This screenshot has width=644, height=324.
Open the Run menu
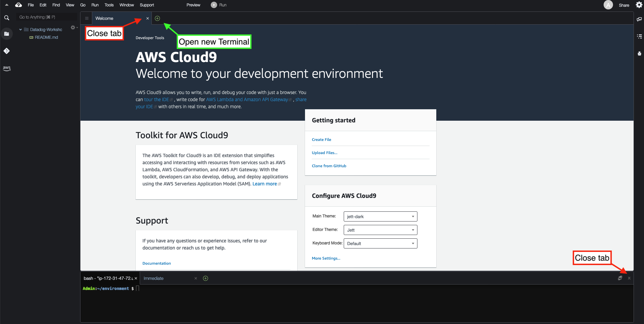pos(95,5)
